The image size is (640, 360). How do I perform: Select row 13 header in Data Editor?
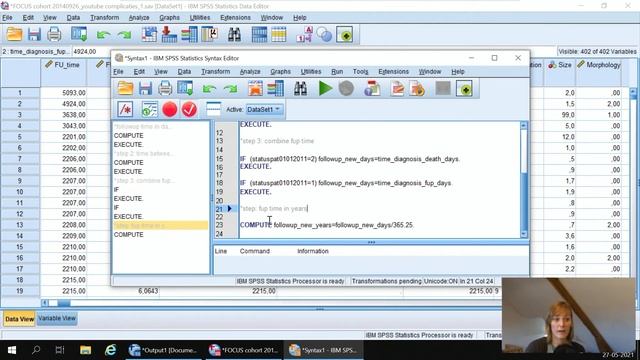(20, 225)
